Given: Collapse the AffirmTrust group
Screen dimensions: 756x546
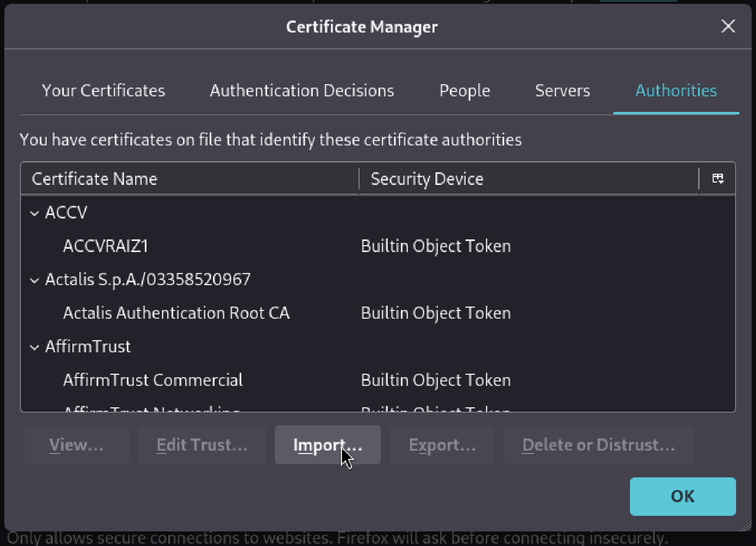Looking at the screenshot, I should pos(35,347).
